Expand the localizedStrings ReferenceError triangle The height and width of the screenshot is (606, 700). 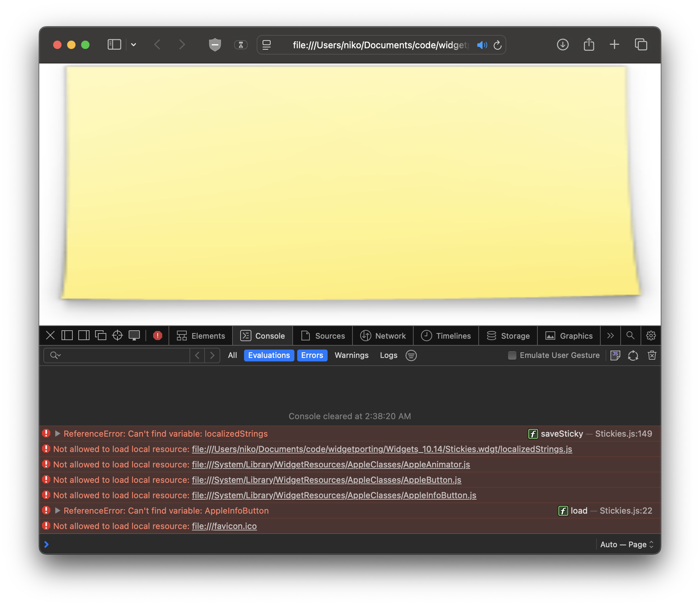tap(58, 434)
